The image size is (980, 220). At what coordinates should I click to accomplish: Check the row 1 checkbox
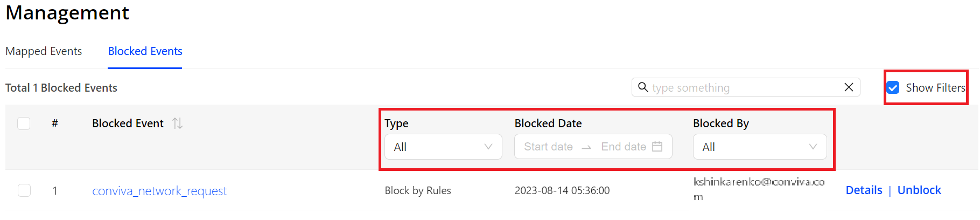click(24, 190)
